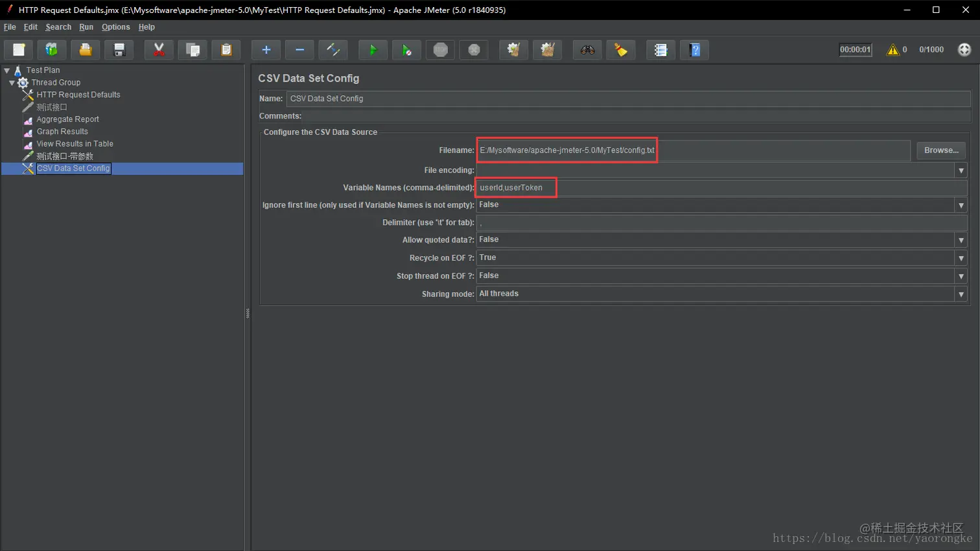The width and height of the screenshot is (980, 551).
Task: Select HTTP Request Defaults in the tree
Action: (78, 95)
